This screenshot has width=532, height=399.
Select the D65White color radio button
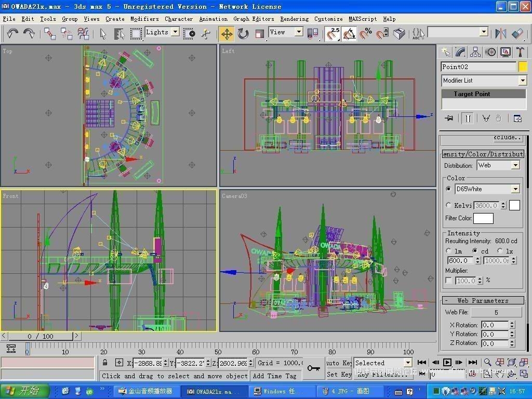coord(448,189)
